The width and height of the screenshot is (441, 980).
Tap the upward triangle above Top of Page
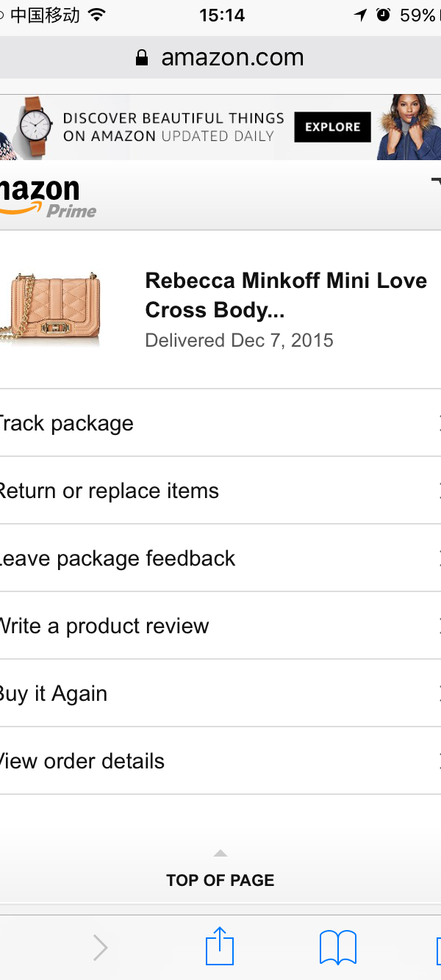[x=220, y=854]
